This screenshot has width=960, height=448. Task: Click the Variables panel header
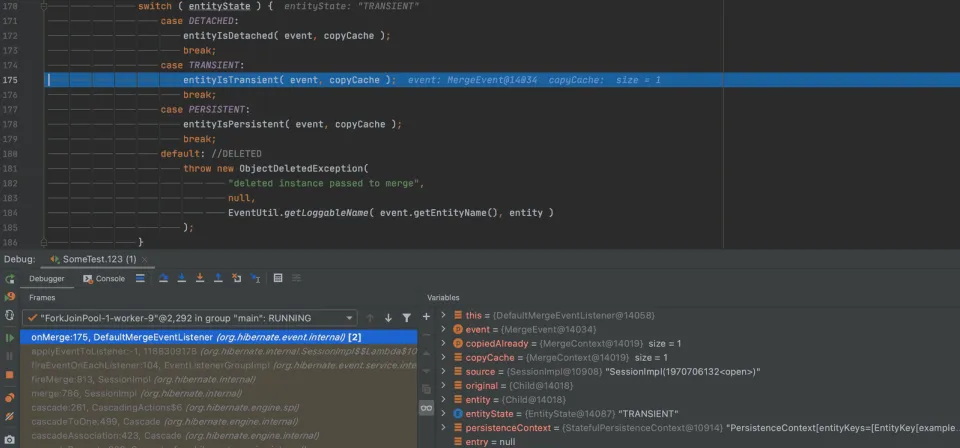click(443, 297)
